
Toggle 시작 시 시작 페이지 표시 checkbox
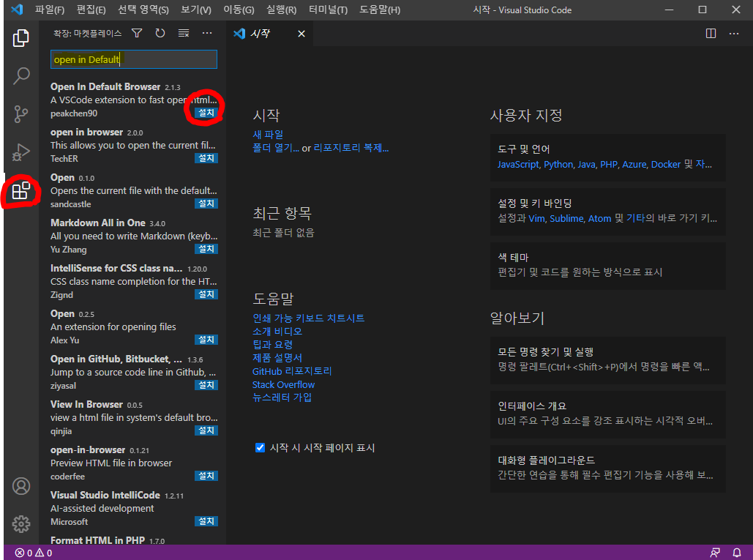coord(260,447)
